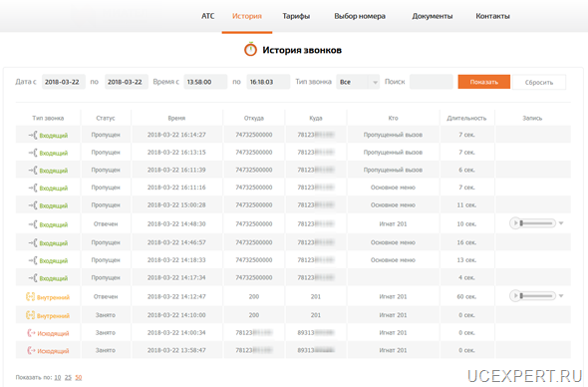
Task: Click the Поиск search field
Action: click(x=432, y=82)
